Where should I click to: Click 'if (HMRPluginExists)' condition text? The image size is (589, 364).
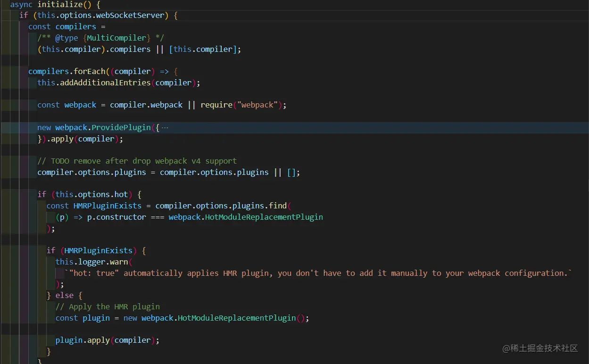coord(92,251)
